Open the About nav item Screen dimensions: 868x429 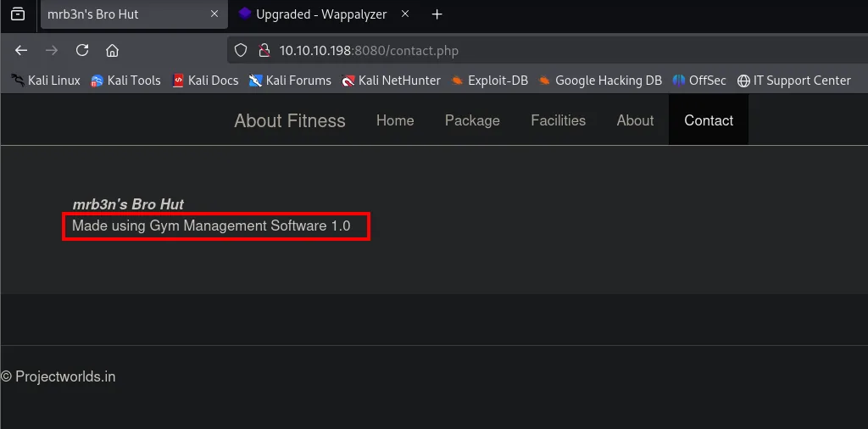[x=635, y=120]
